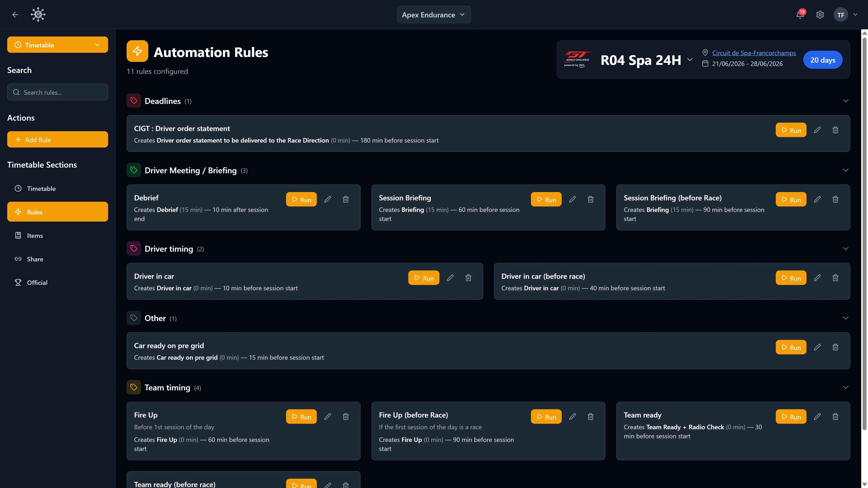The image size is (868, 488).
Task: Run the Session Briefing rule
Action: click(x=546, y=199)
